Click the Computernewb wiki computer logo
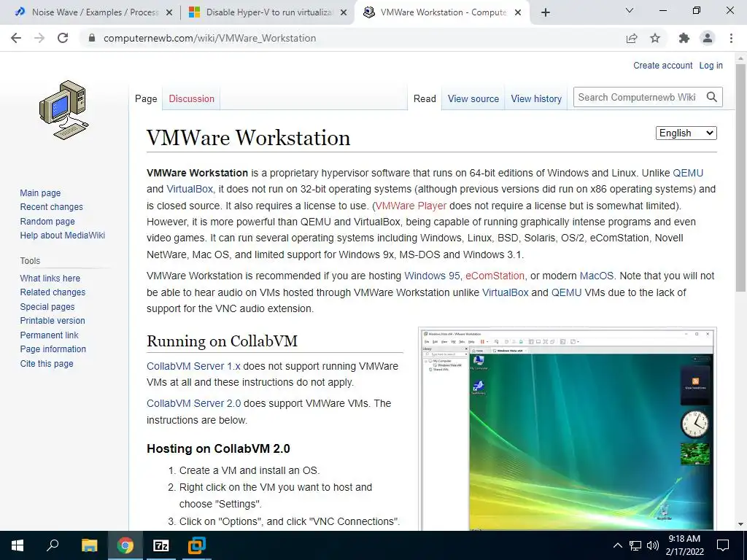 click(x=64, y=110)
